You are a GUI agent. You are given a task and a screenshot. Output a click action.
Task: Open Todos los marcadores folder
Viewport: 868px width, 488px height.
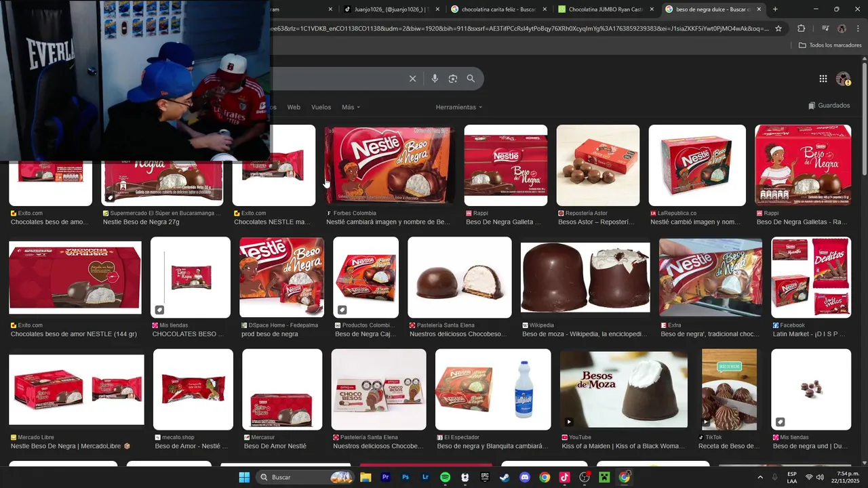pos(830,45)
